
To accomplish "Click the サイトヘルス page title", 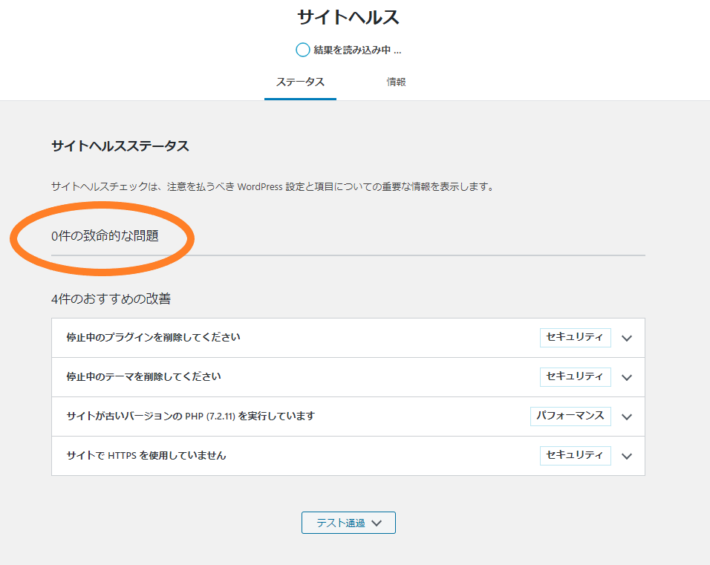I will pyautogui.click(x=348, y=18).
